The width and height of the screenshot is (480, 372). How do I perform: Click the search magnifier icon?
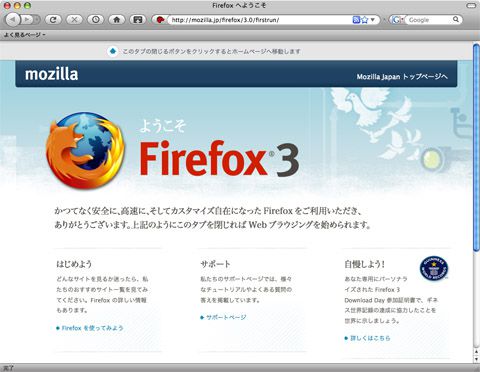click(456, 19)
